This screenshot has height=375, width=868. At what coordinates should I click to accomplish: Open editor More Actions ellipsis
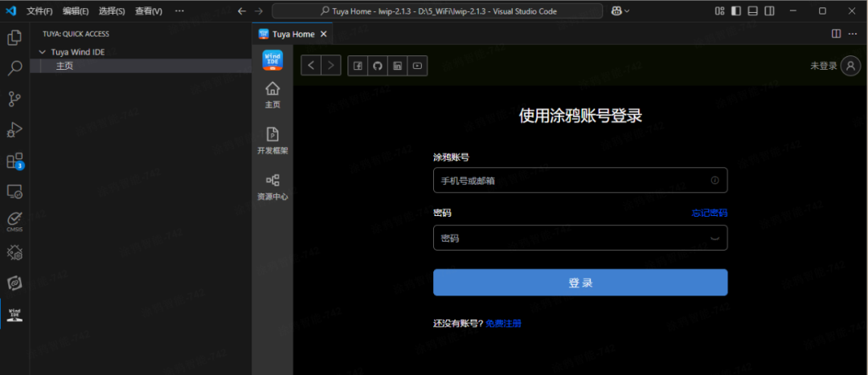pyautogui.click(x=853, y=34)
